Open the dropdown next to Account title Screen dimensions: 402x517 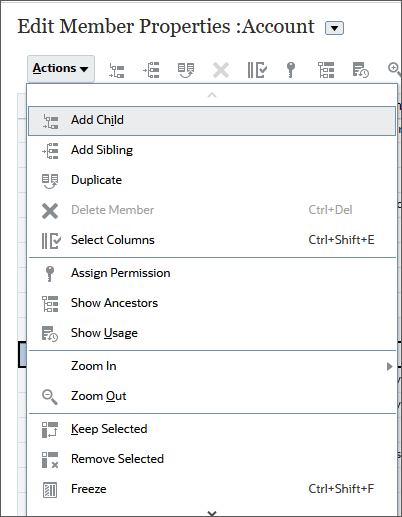[x=334, y=28]
